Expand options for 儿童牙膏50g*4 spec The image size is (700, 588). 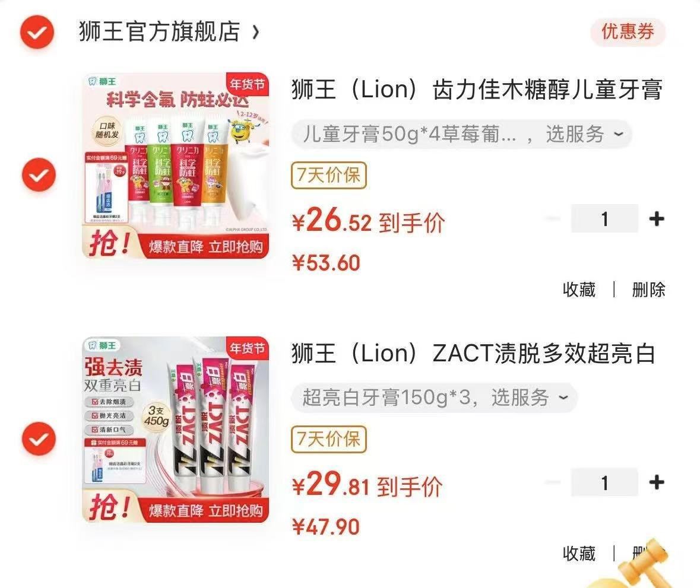[461, 134]
